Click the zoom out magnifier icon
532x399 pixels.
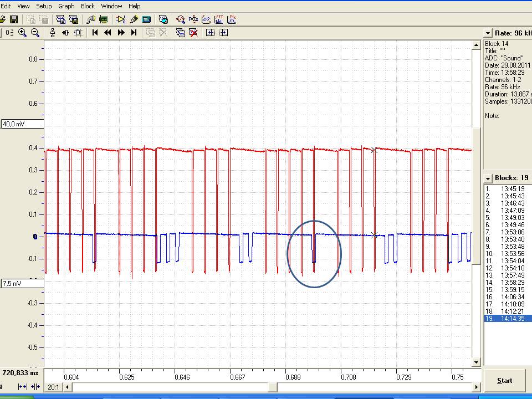[35, 33]
